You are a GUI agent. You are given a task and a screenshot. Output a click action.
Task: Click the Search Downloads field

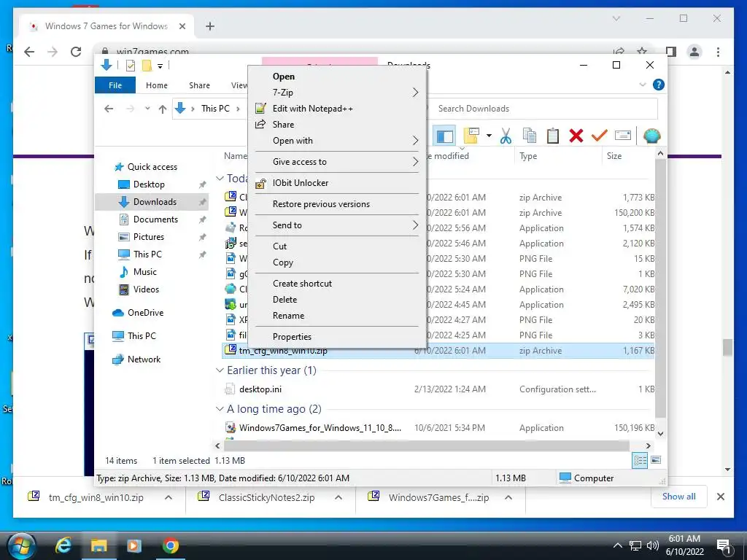(544, 109)
